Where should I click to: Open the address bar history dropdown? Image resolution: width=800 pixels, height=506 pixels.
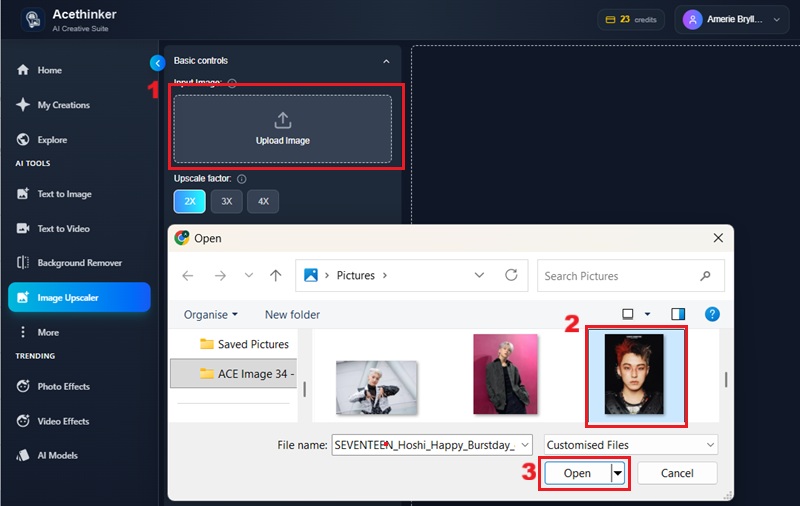click(x=479, y=275)
